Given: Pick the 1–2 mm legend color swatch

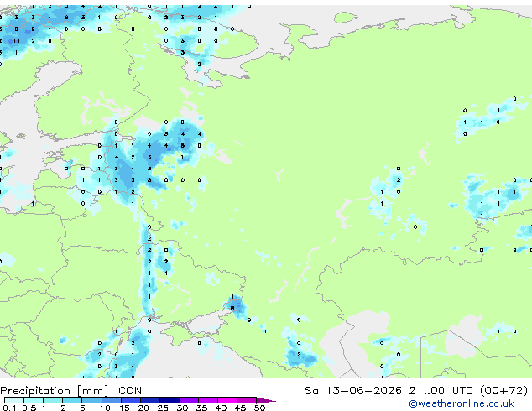Looking at the screenshot, I should [53, 400].
